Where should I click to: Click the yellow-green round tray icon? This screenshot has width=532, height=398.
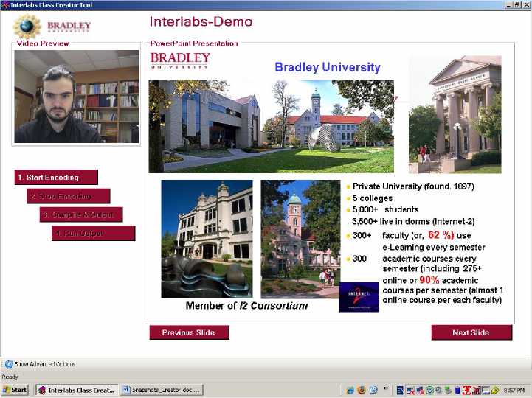[x=495, y=391]
